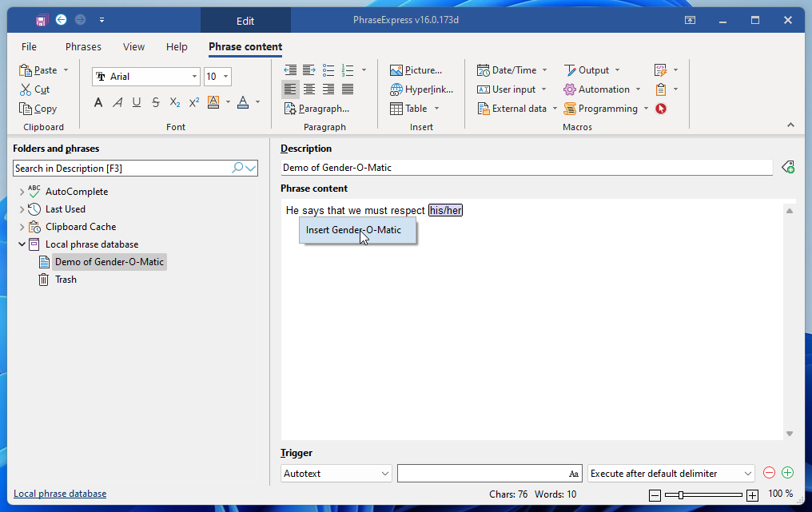Click the green add trigger icon
The image size is (812, 512).
coord(787,473)
